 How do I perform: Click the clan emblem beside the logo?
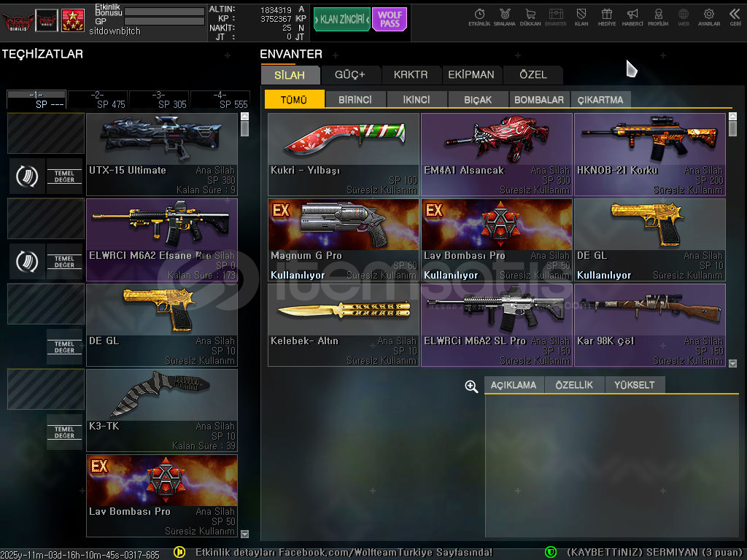[x=47, y=20]
